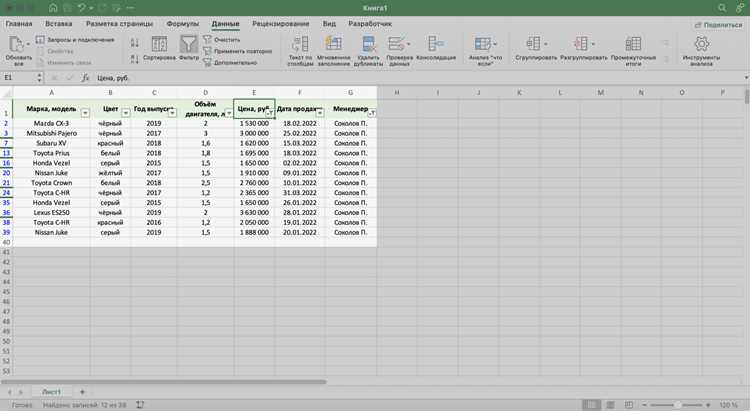The width and height of the screenshot is (750, 411).
Task: Open filter dropdown for Марка, модель column
Action: (85, 113)
